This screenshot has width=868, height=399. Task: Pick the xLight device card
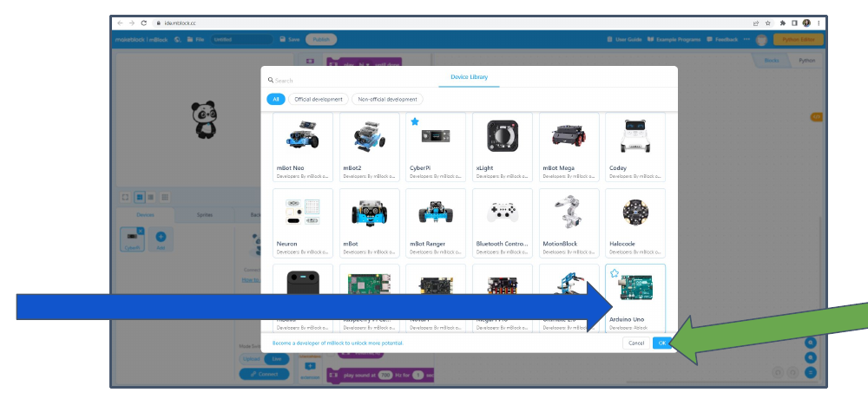(502, 147)
